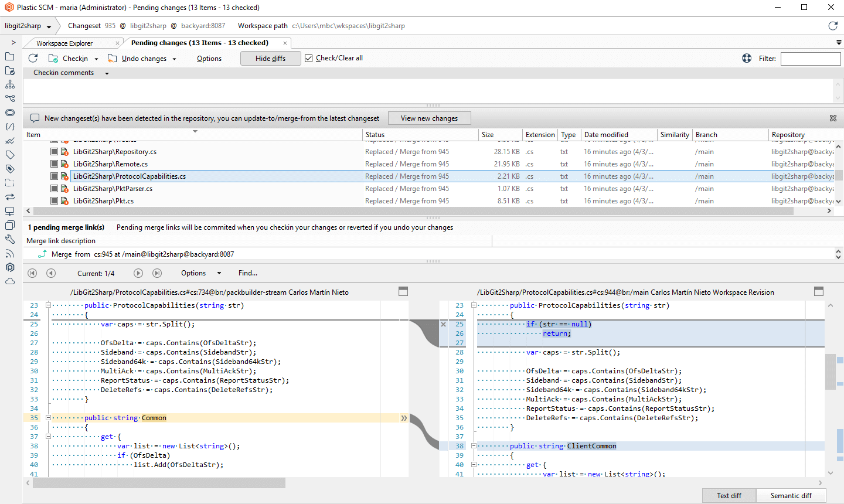Open dashed folder icon in sidebar
Viewport: 844px width, 504px height.
pyautogui.click(x=10, y=183)
